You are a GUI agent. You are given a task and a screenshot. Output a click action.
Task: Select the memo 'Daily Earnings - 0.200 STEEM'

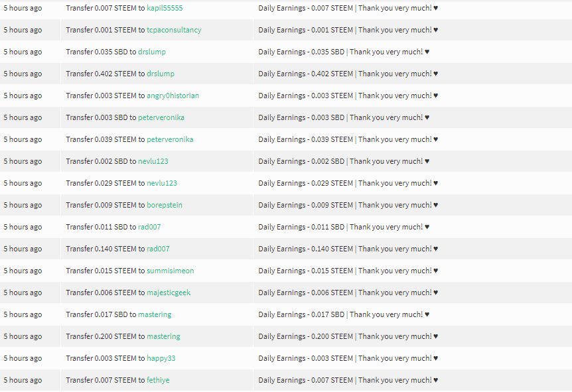[306, 336]
